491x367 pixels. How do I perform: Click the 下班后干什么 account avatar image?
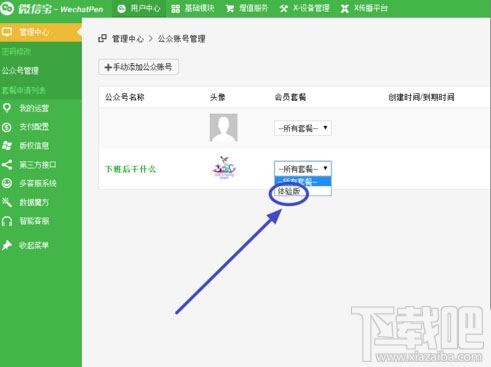coord(224,168)
